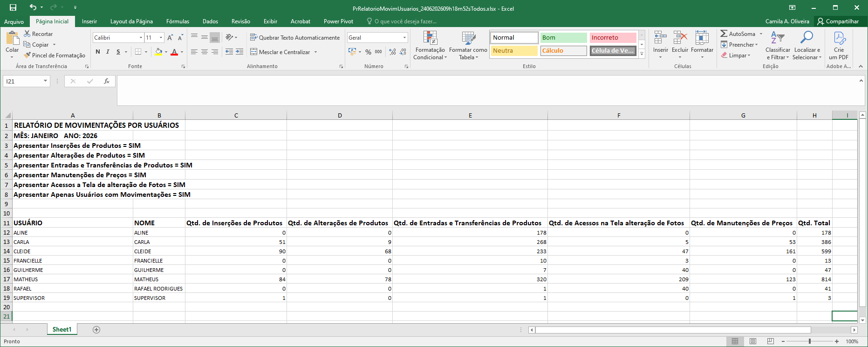This screenshot has width=868, height=347.
Task: Center text horizontally icon
Action: pyautogui.click(x=205, y=52)
